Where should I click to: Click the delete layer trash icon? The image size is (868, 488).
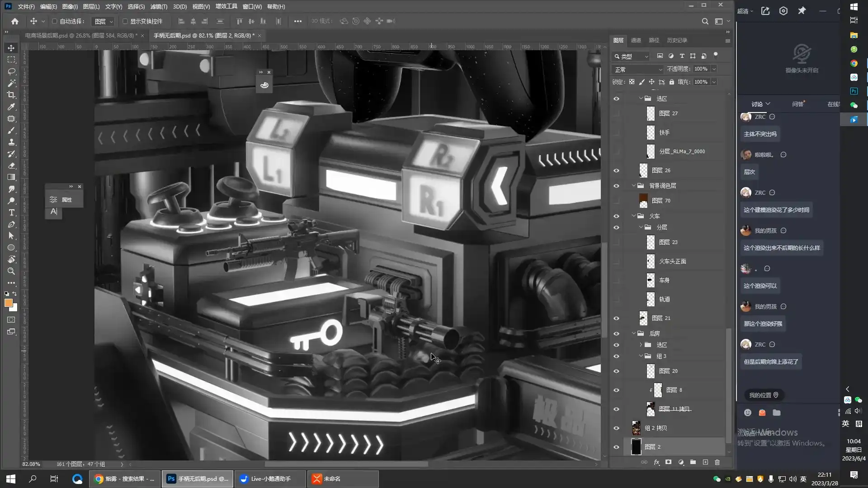click(717, 462)
